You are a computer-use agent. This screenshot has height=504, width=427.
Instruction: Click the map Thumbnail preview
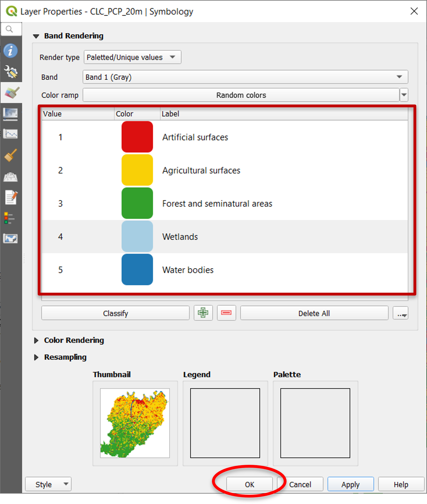coord(135,423)
